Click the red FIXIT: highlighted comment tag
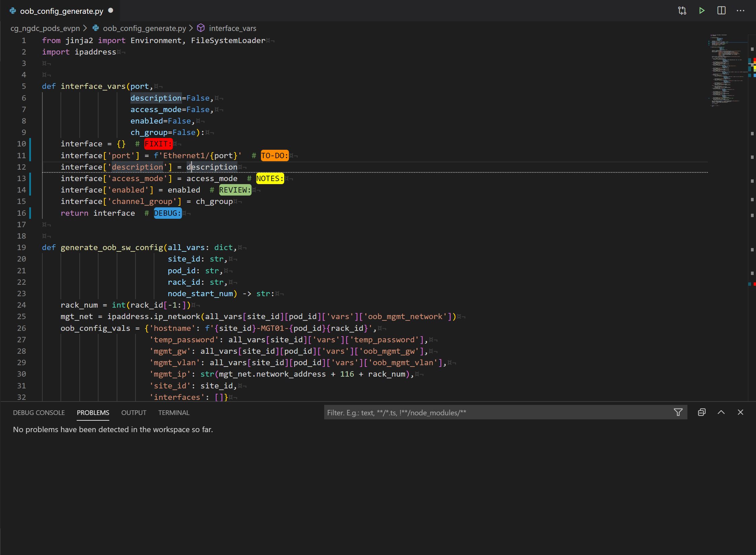Image resolution: width=756 pixels, height=555 pixels. tap(158, 144)
